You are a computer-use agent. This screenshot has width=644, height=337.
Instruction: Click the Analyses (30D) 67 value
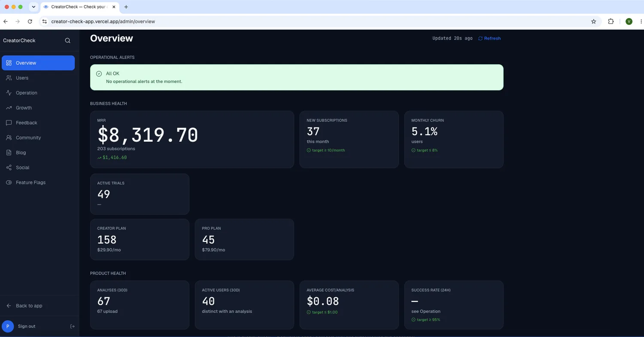click(x=104, y=301)
